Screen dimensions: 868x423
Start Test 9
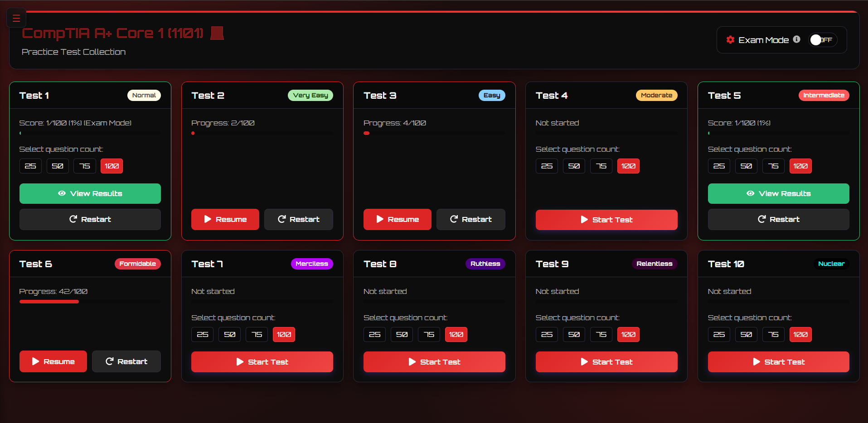(606, 362)
